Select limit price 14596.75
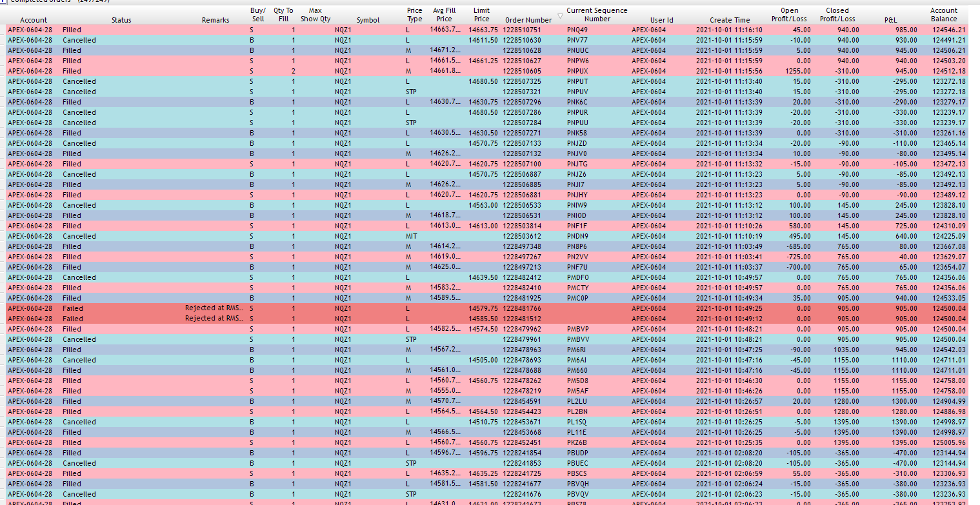 (x=483, y=453)
